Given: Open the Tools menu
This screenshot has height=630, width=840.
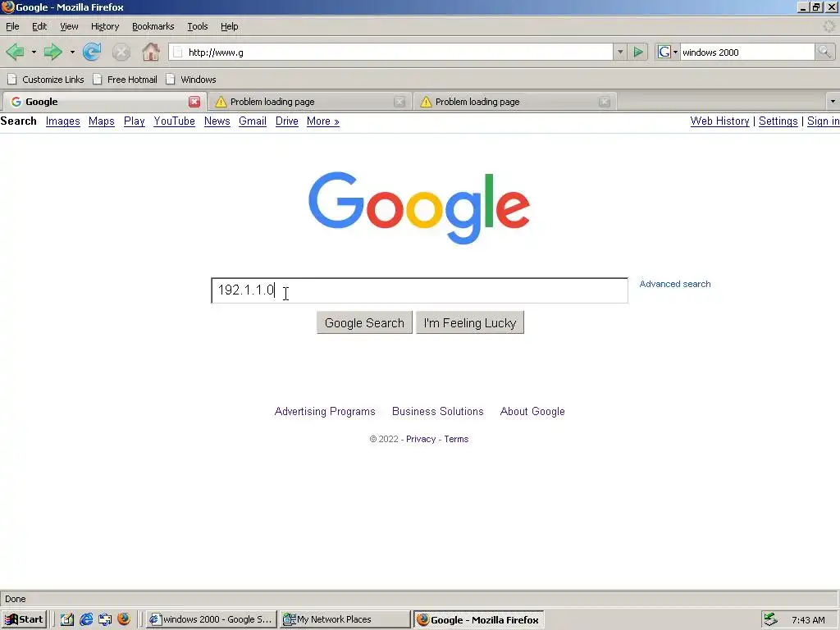Looking at the screenshot, I should click(x=197, y=26).
